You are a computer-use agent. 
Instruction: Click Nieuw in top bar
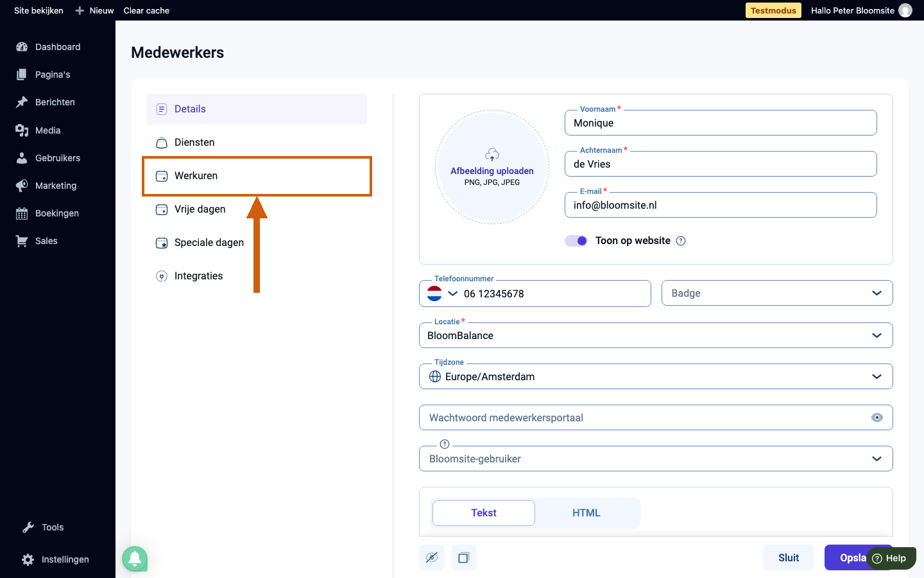[94, 10]
